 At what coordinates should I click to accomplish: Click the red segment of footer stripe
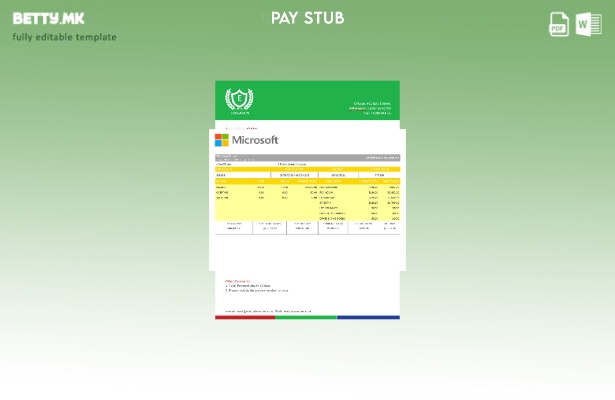point(244,317)
